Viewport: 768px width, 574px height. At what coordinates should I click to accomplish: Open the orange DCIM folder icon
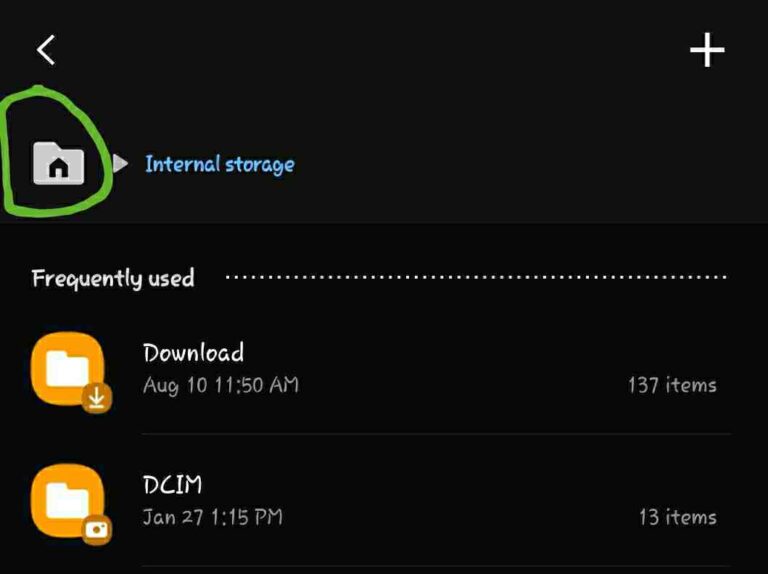coord(68,501)
